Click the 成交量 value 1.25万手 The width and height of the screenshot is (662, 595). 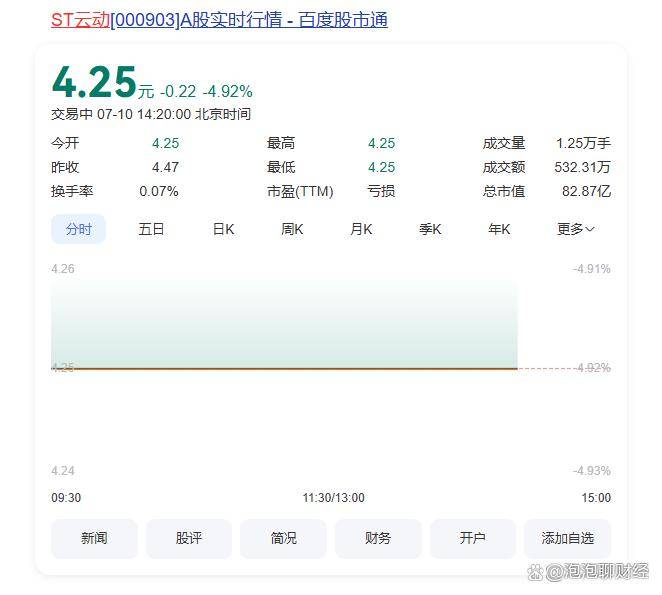pos(583,143)
